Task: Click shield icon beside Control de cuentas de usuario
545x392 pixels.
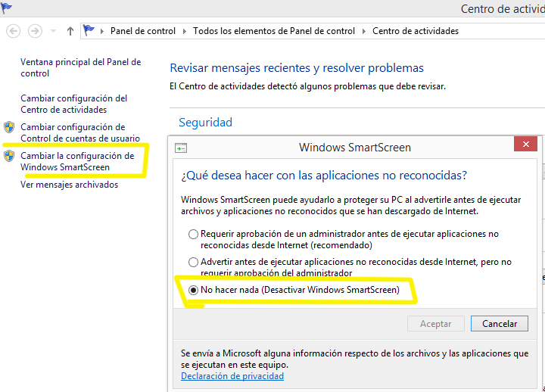Action: pyautogui.click(x=9, y=127)
